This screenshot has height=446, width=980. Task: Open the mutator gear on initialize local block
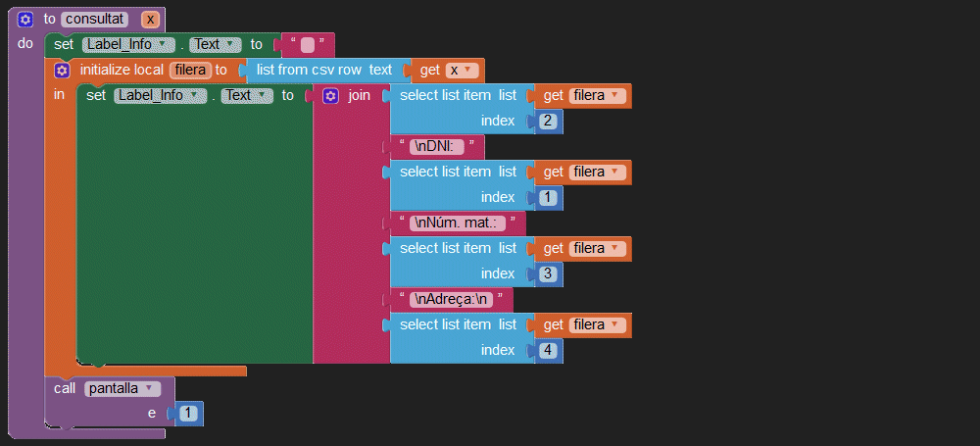(x=62, y=71)
